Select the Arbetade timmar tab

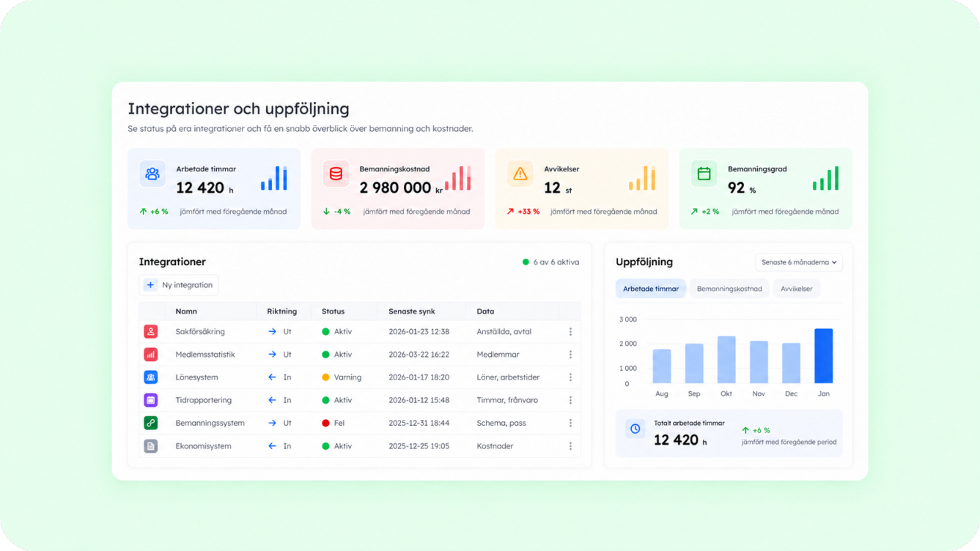pos(651,289)
